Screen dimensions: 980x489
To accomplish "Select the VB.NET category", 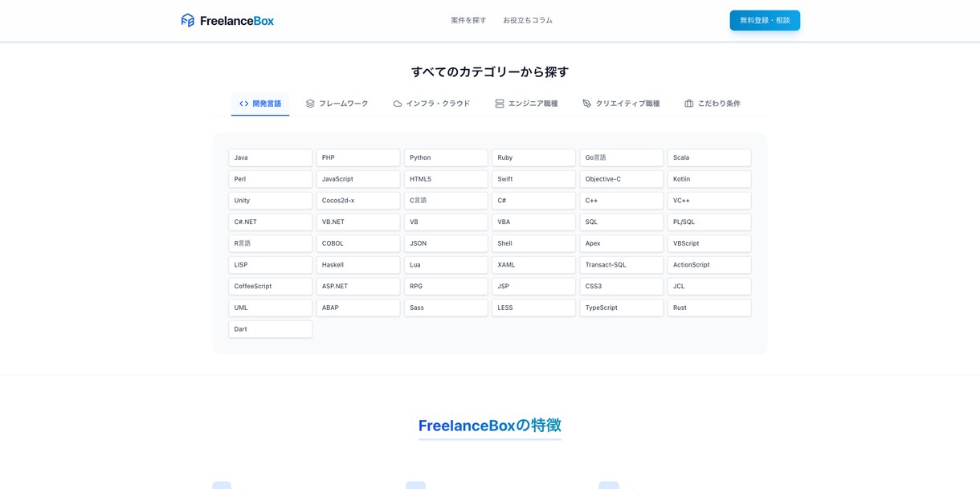I will tap(358, 222).
